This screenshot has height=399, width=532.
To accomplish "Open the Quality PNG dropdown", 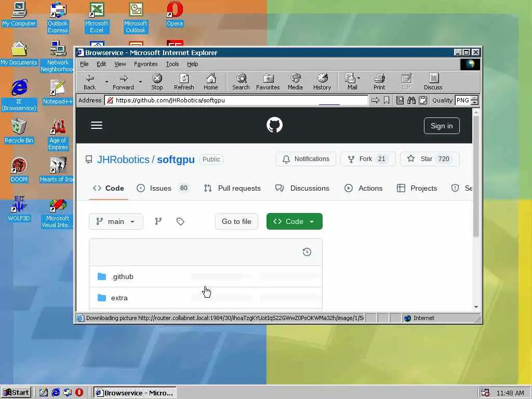I will click(467, 100).
